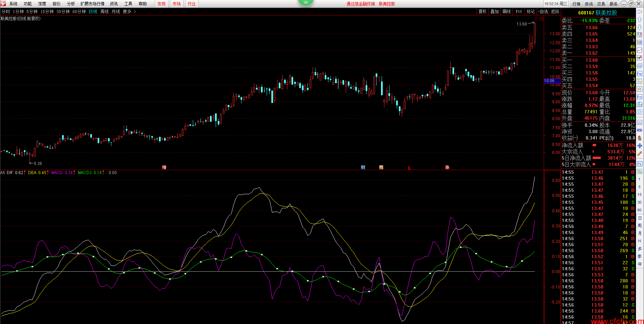
Task: Switch chart period to 周线
Action: pos(104,11)
